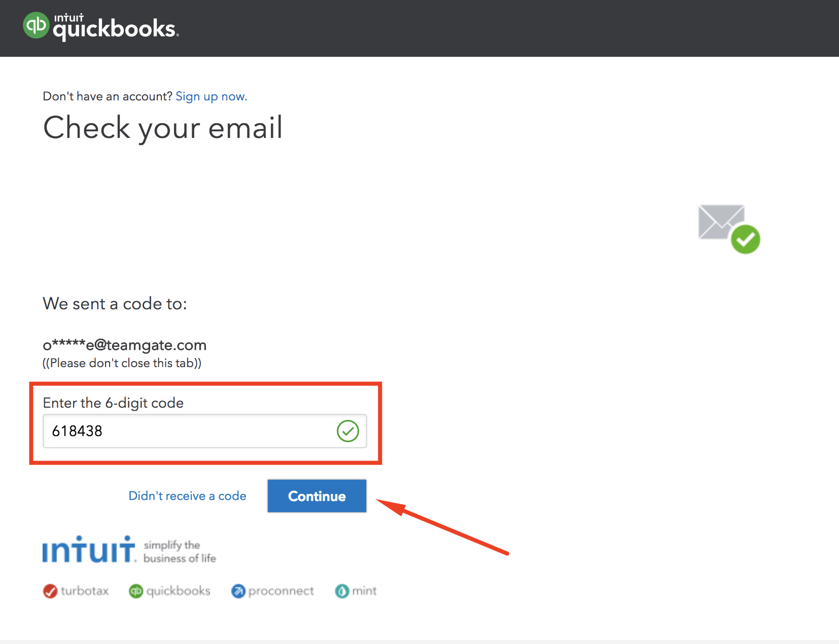Click the 'Check your email' heading
This screenshot has width=839, height=644.
(x=163, y=127)
